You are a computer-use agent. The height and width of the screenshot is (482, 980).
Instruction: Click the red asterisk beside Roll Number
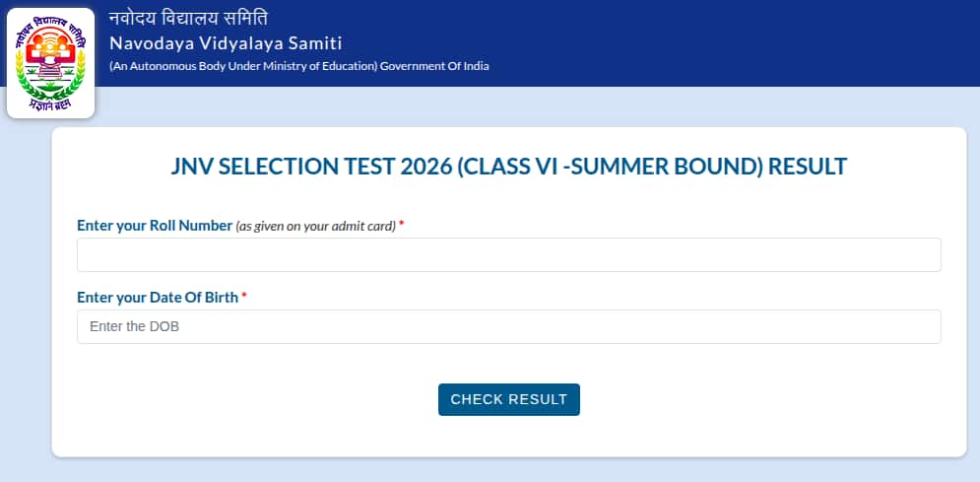click(402, 225)
